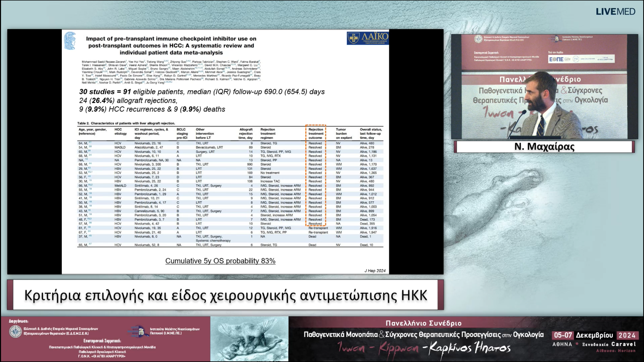Click 'Αίθουσα: Horizon' room label
The image size is (644, 362).
616,351
